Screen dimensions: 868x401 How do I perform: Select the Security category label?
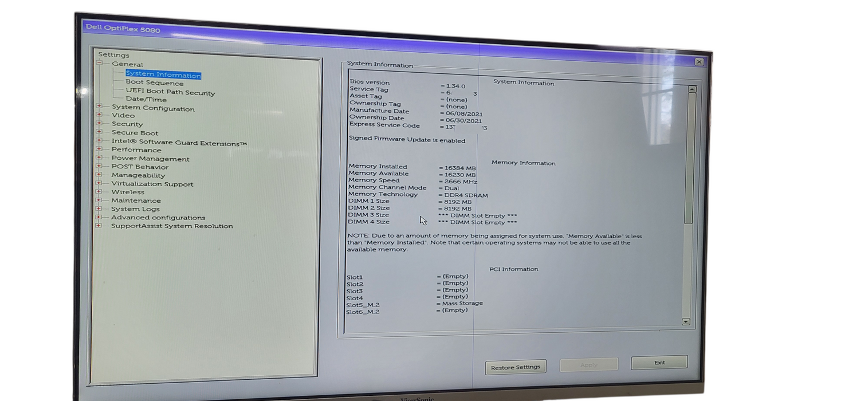(127, 124)
